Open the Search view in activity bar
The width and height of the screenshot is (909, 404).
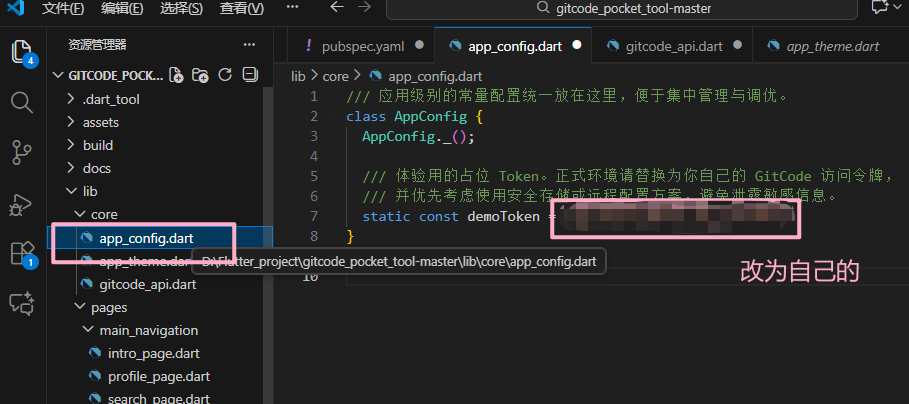(x=21, y=103)
